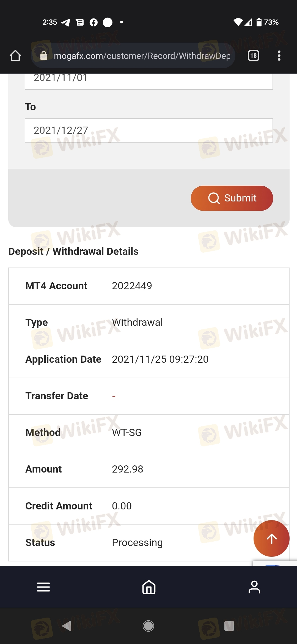The image size is (297, 644).
Task: Tap the battery 73% indicator
Action: tap(267, 22)
